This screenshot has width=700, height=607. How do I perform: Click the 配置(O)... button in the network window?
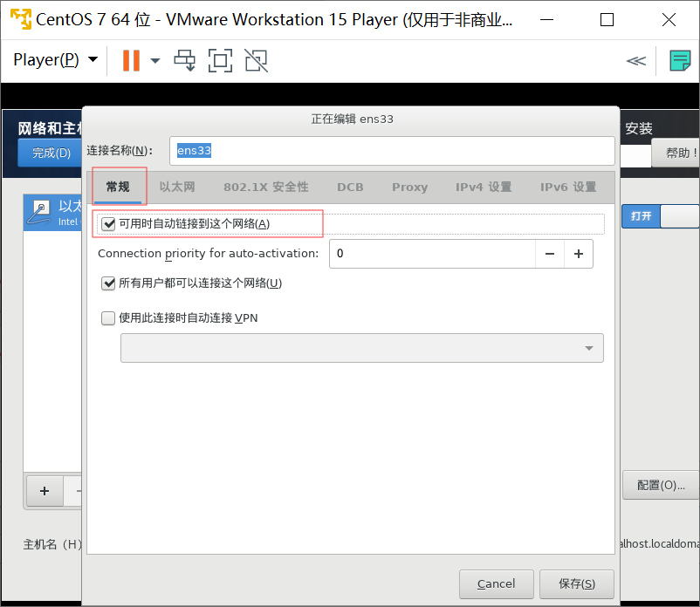coord(662,485)
